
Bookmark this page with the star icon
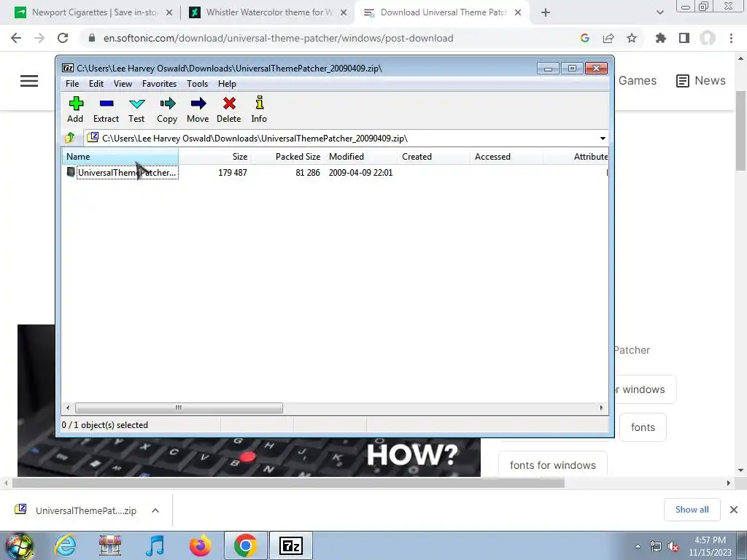click(x=632, y=38)
